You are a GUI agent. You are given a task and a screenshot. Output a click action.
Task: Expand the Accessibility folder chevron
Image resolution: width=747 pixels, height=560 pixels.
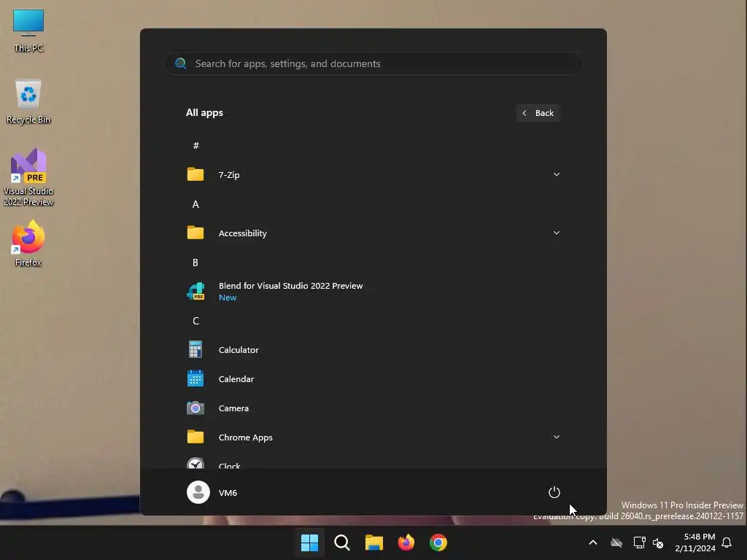tap(557, 233)
